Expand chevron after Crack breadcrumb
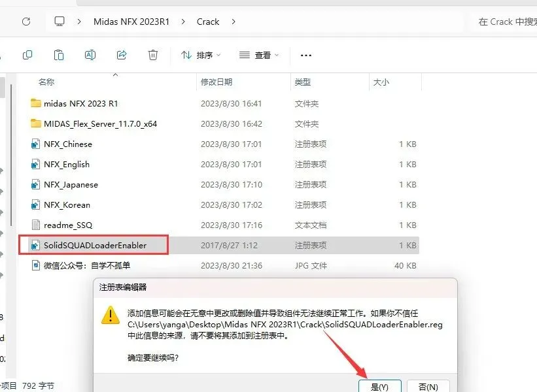537x392 pixels. (x=234, y=22)
